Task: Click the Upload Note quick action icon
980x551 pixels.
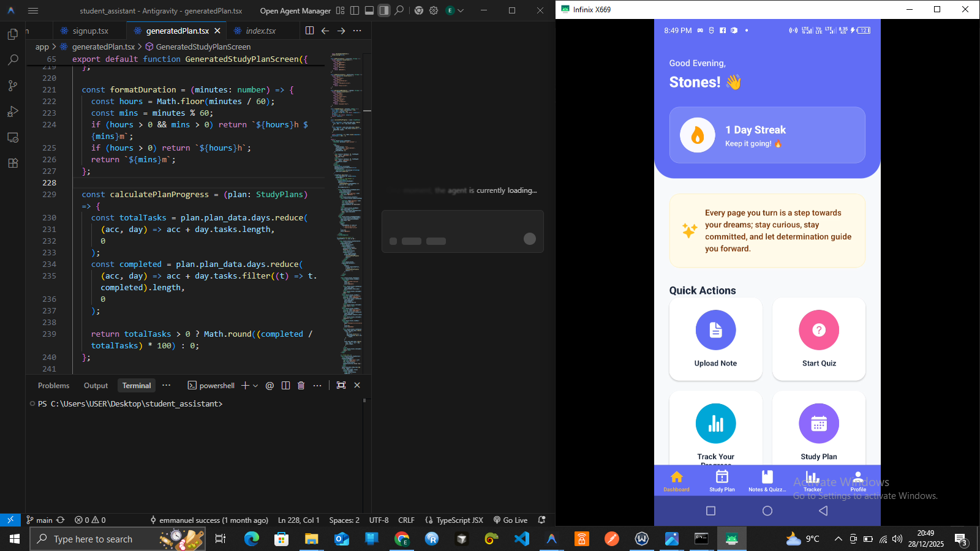Action: (x=715, y=331)
